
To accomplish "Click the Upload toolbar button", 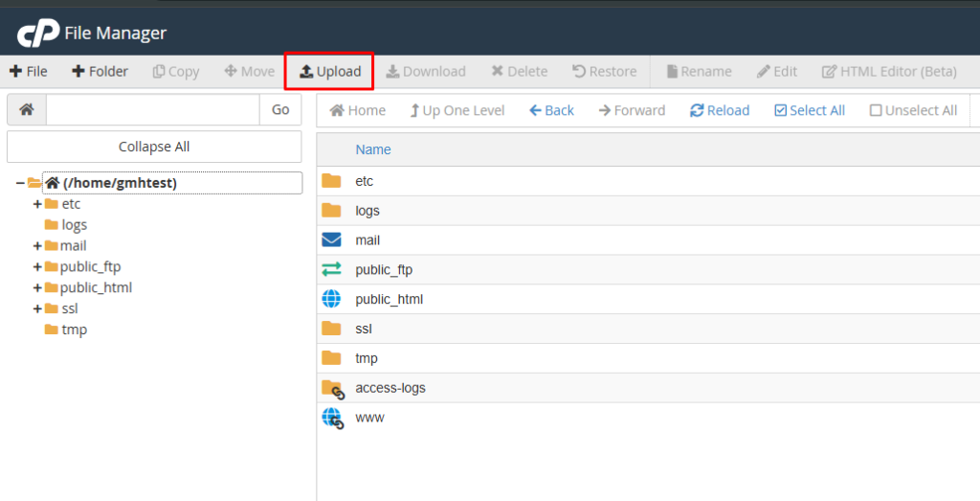I will (x=330, y=72).
